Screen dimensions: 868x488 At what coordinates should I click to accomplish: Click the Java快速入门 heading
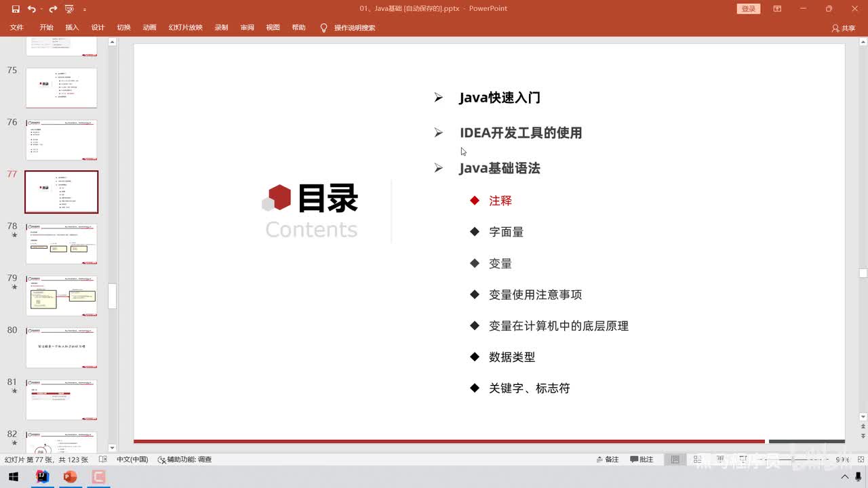(500, 98)
